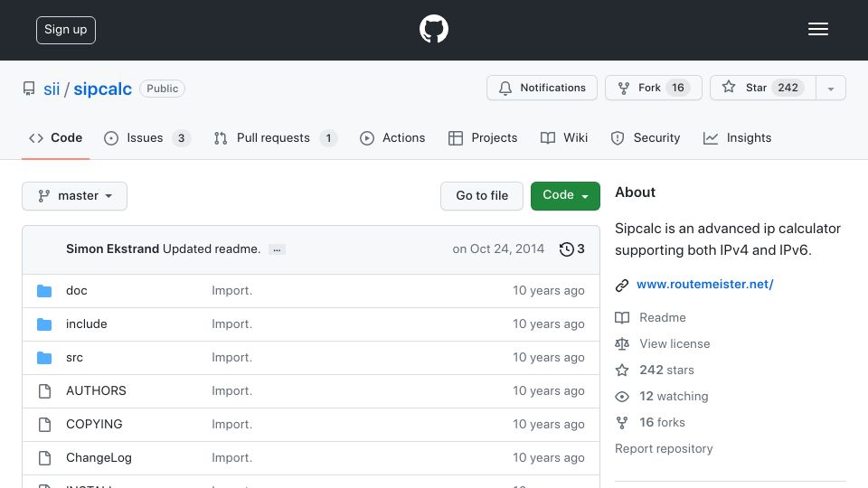Click the doc folder icon
Image resolution: width=868 pixels, height=488 pixels.
point(44,291)
